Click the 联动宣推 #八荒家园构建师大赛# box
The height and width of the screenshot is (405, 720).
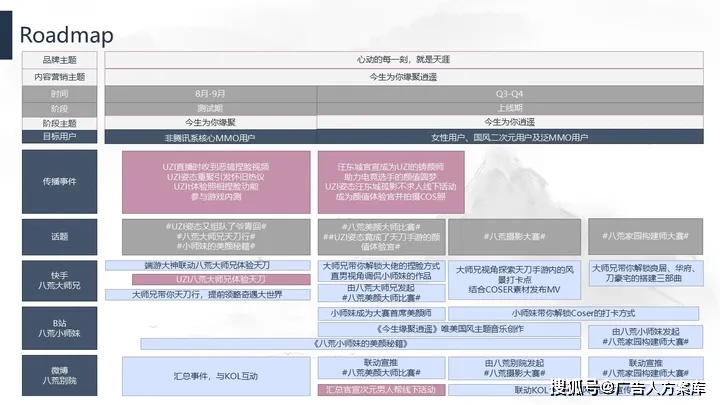pyautogui.click(x=645, y=368)
